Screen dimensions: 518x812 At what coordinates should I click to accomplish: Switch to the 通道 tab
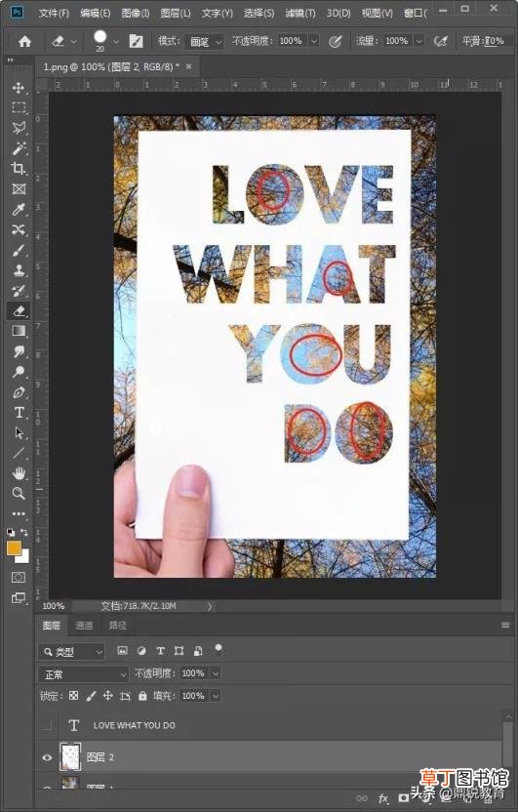84,626
